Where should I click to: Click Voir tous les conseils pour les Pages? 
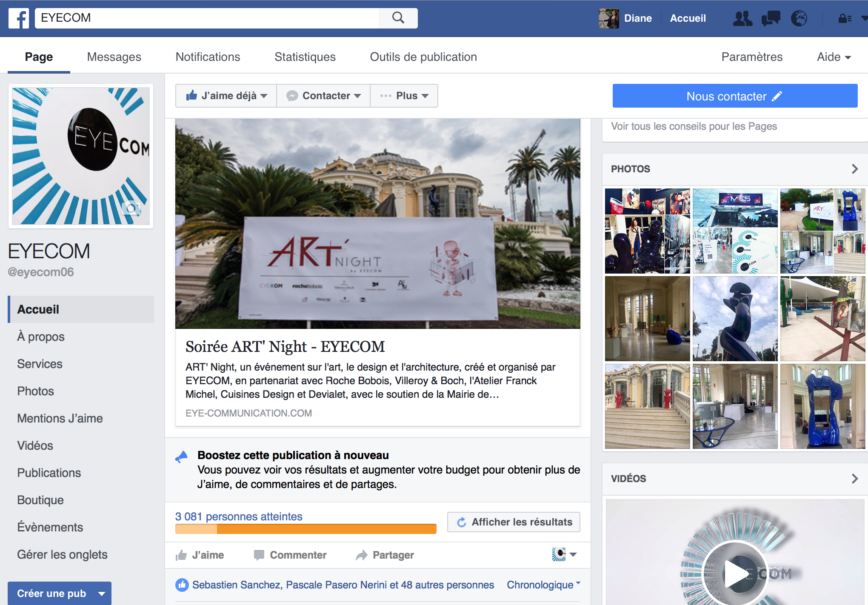coord(694,126)
